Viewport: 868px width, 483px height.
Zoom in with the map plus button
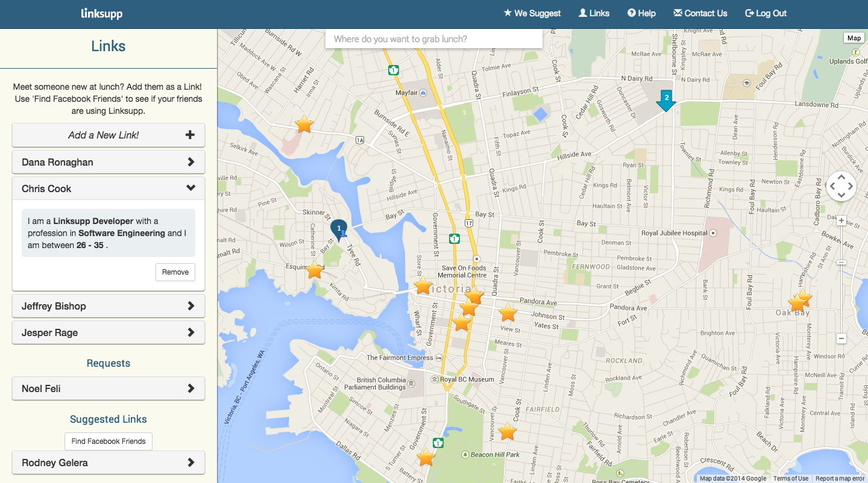[x=841, y=220]
